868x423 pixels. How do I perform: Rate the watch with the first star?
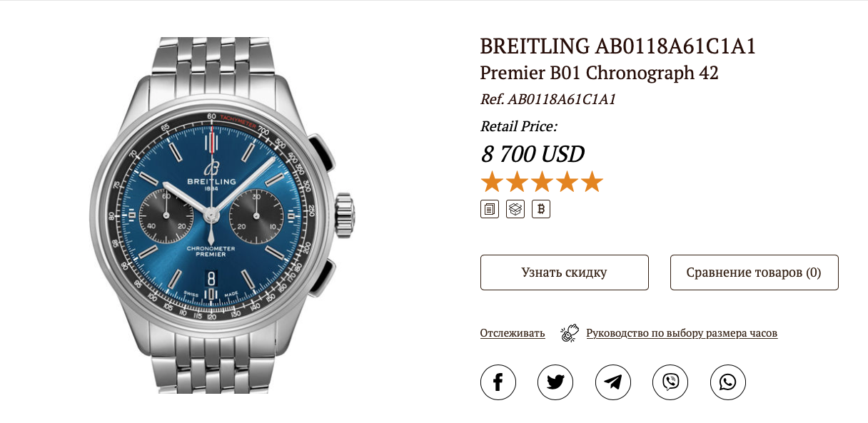point(492,183)
